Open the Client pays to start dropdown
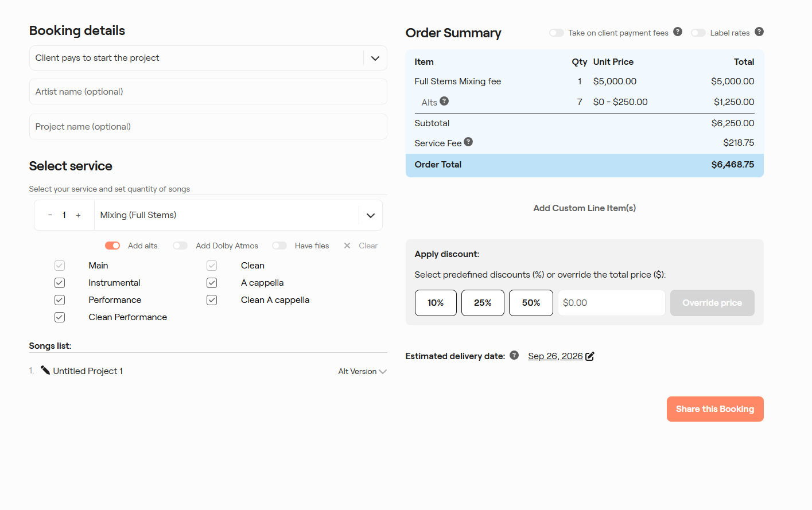The image size is (812, 510). [208, 58]
